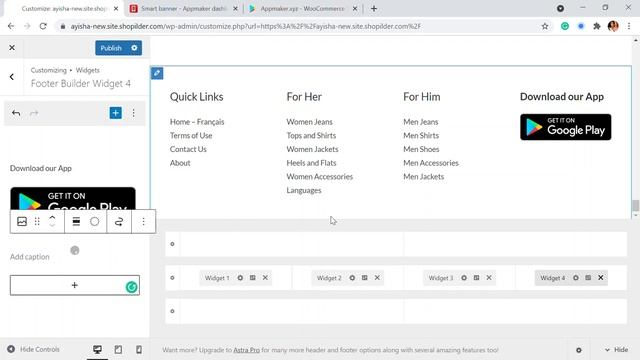Image resolution: width=640 pixels, height=360 pixels.
Task: Open Widget 1 settings gear
Action: (240, 278)
